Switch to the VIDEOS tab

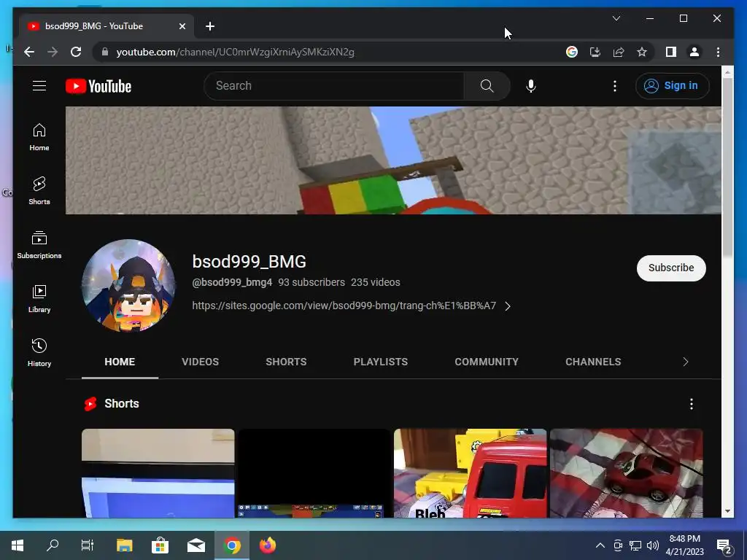(200, 362)
